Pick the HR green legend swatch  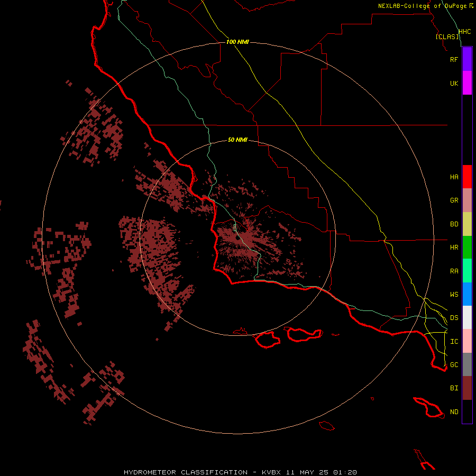click(467, 248)
